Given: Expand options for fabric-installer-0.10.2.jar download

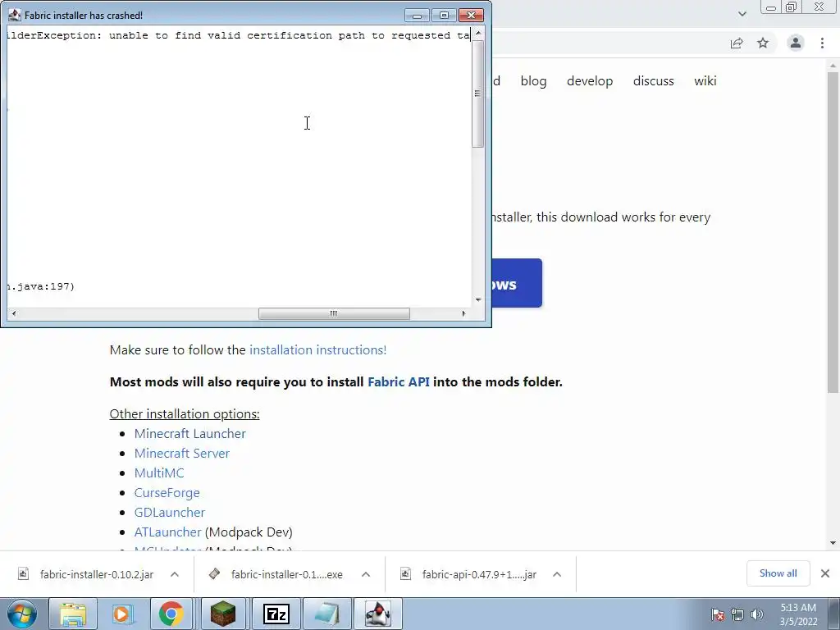Looking at the screenshot, I should [175, 574].
